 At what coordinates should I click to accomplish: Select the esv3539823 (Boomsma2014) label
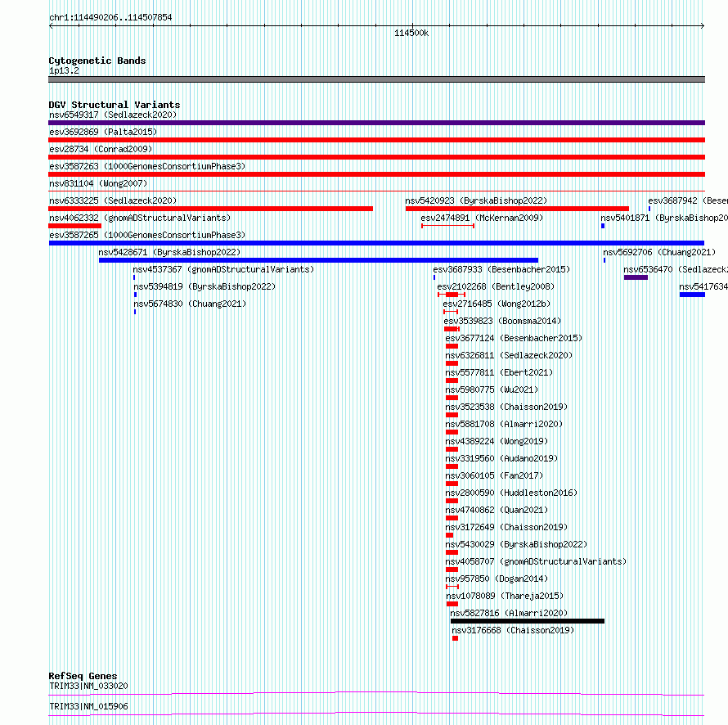coord(502,321)
